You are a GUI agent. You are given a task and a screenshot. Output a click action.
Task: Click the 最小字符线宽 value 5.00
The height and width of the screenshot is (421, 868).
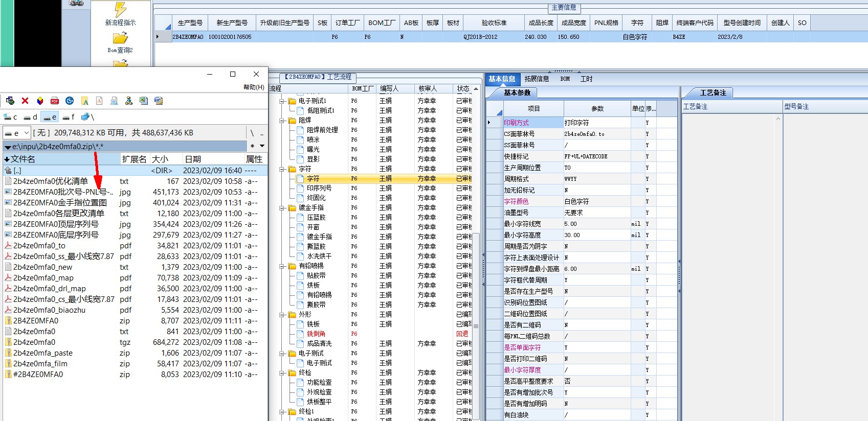597,224
